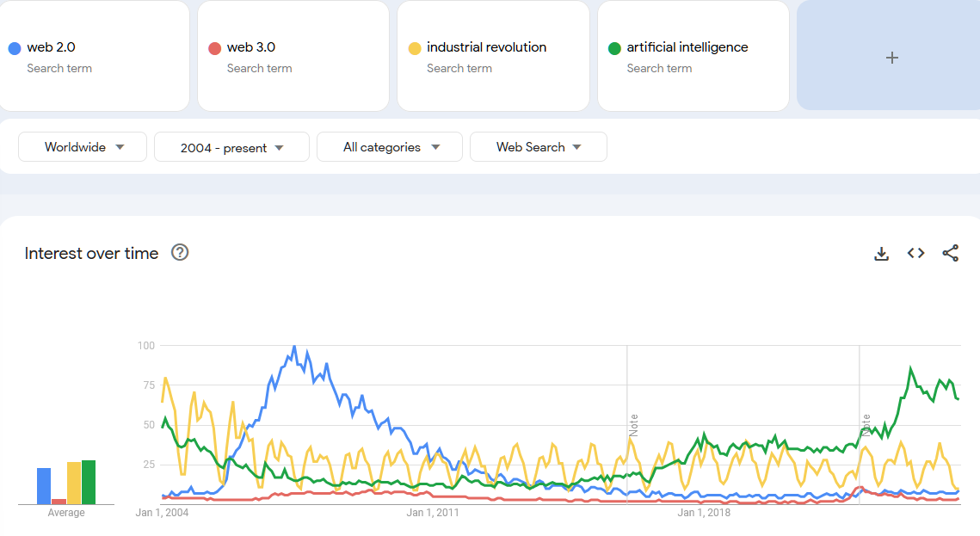Click the red dot next to web 3.0
Image resolution: width=980 pixels, height=536 pixels.
pyautogui.click(x=214, y=48)
